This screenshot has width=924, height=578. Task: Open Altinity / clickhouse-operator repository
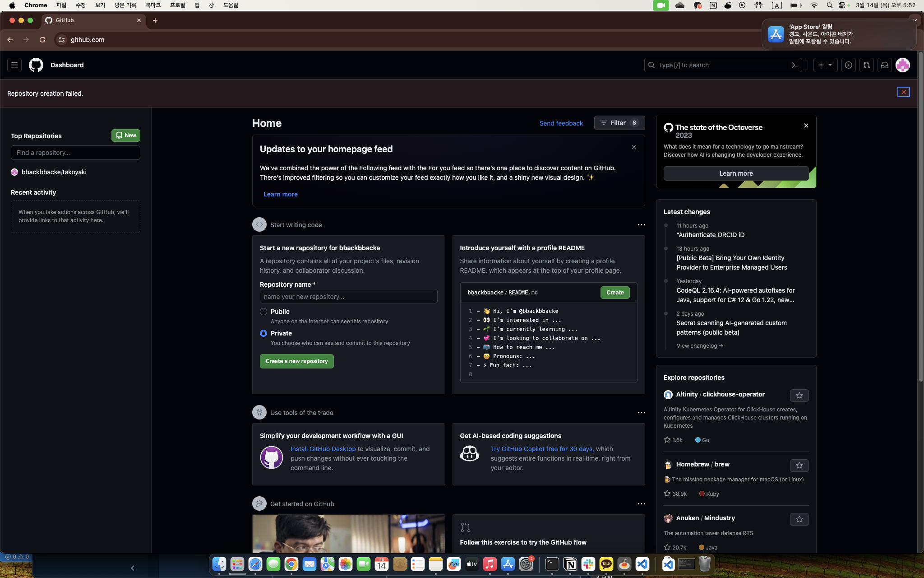click(x=721, y=394)
